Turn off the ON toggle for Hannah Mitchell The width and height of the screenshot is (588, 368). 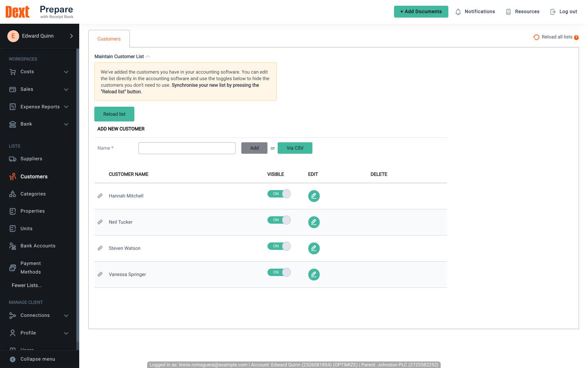(279, 194)
